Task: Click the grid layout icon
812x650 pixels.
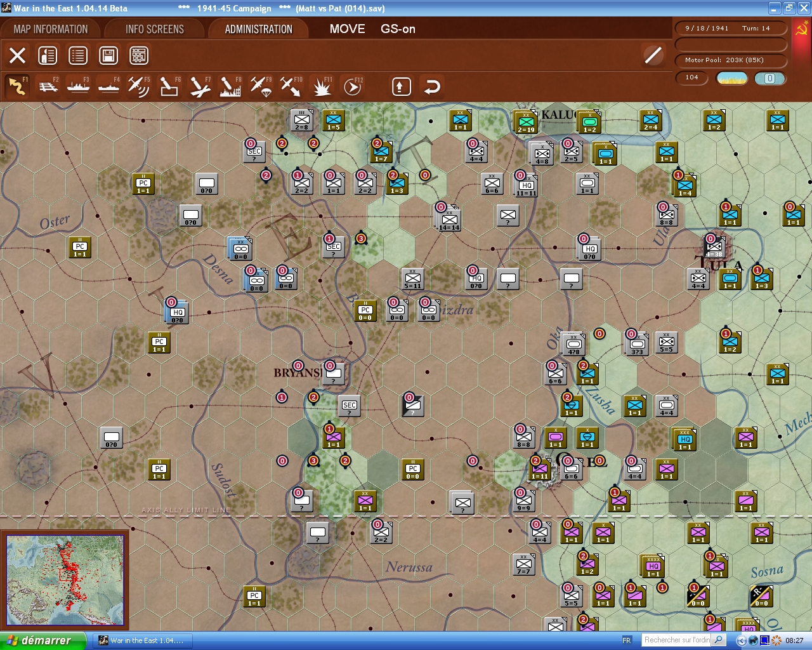Action: coord(139,56)
